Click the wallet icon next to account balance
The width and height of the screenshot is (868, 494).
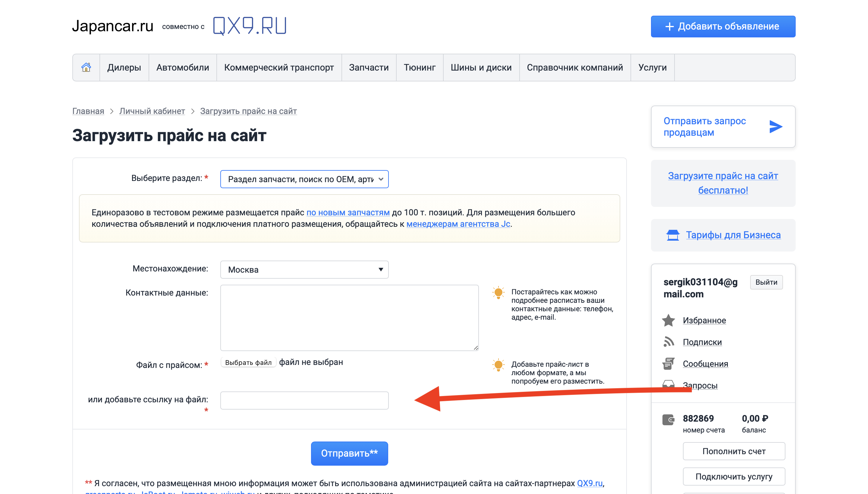(668, 420)
